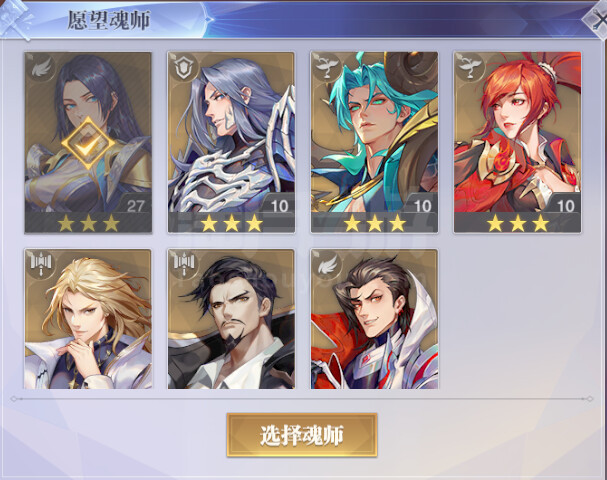Click the tower icon on the bearded man's card
The width and height of the screenshot is (607, 480).
point(184,264)
